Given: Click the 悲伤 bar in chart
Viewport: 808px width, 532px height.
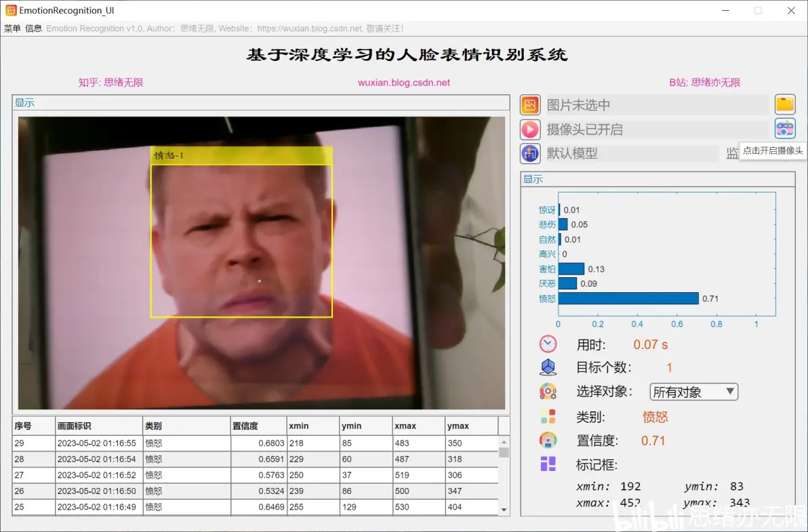Looking at the screenshot, I should pyautogui.click(x=563, y=224).
